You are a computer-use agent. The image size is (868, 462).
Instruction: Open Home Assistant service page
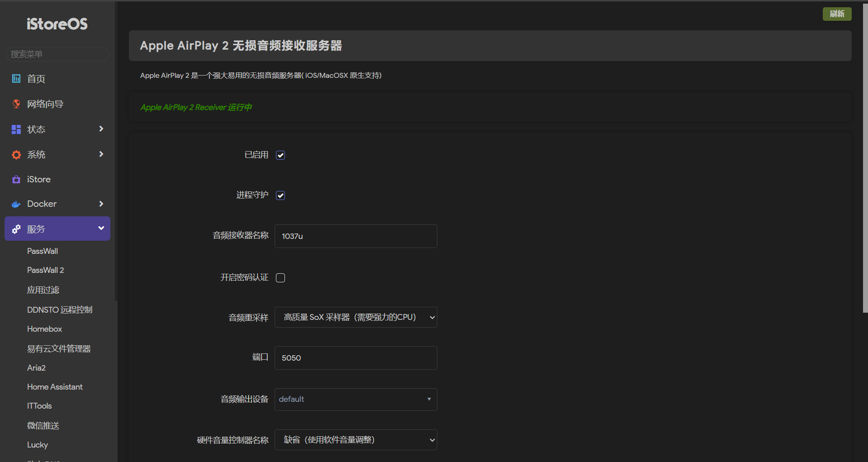55,387
